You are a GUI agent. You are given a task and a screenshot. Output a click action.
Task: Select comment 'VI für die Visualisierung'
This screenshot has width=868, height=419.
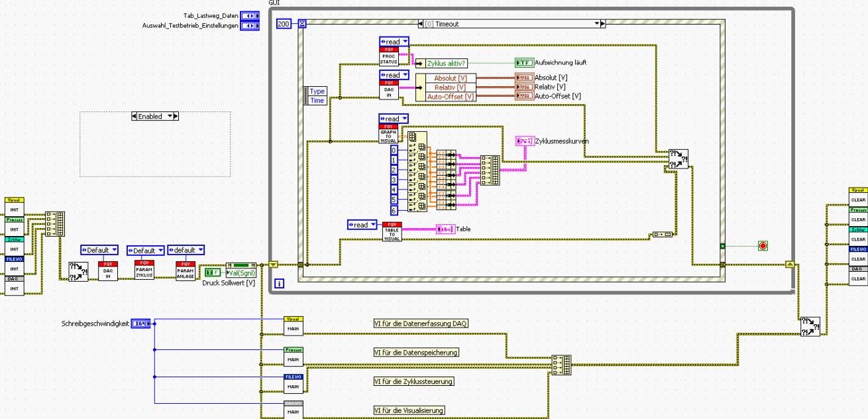click(x=409, y=410)
